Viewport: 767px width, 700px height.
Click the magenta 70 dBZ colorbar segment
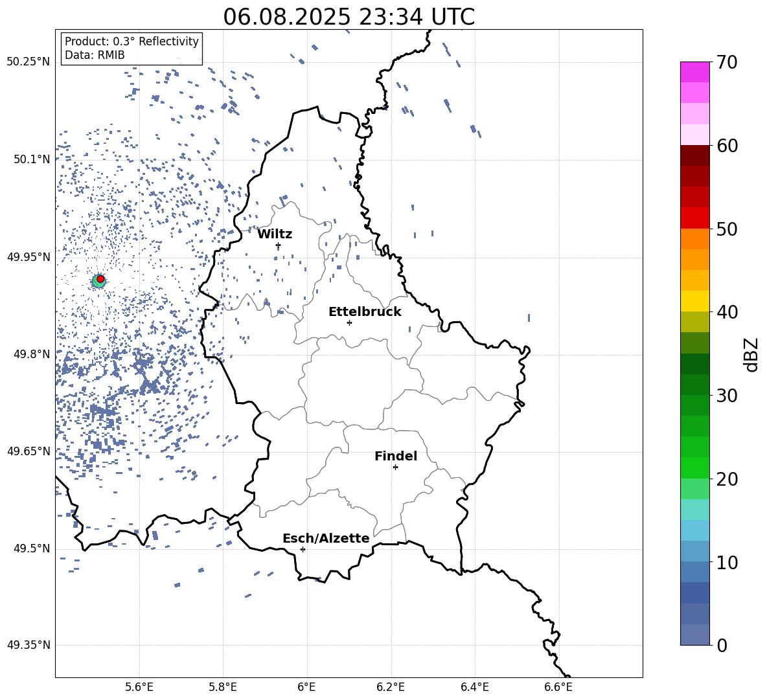tap(694, 72)
